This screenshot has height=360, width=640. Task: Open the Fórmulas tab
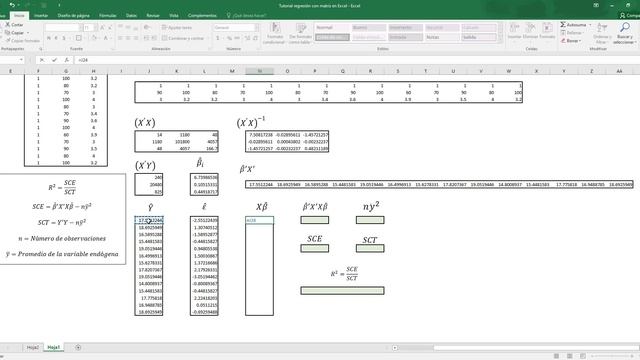point(108,16)
